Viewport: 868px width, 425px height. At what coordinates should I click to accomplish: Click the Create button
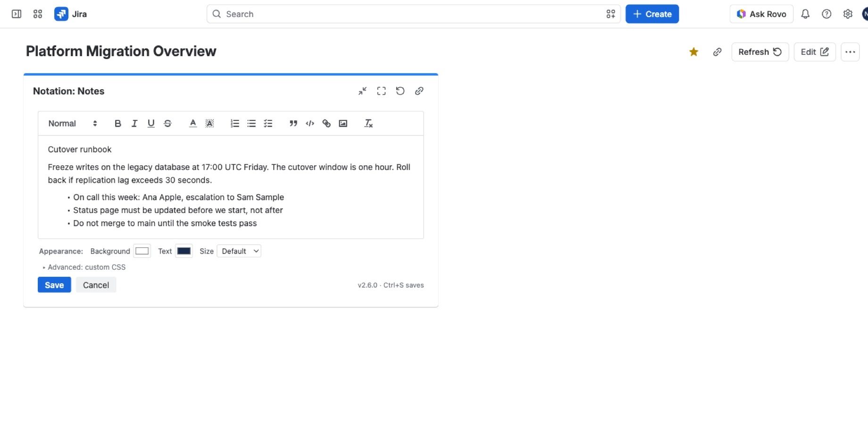pos(652,14)
